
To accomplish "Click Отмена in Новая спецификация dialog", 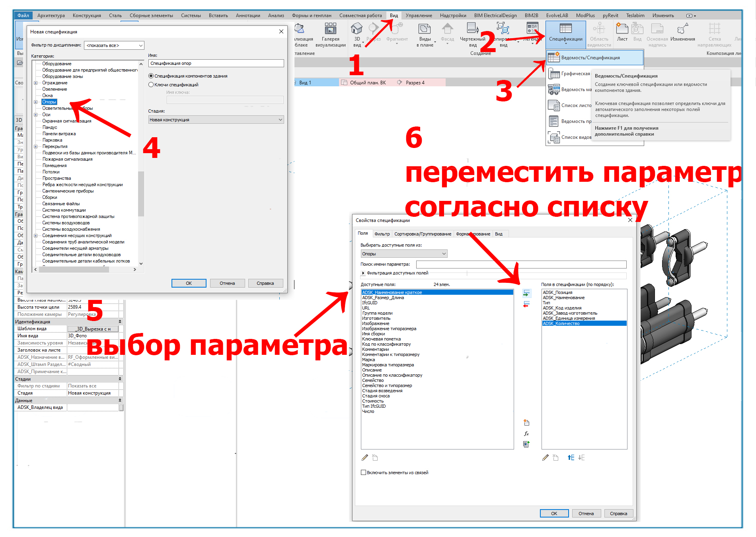I will 227,283.
